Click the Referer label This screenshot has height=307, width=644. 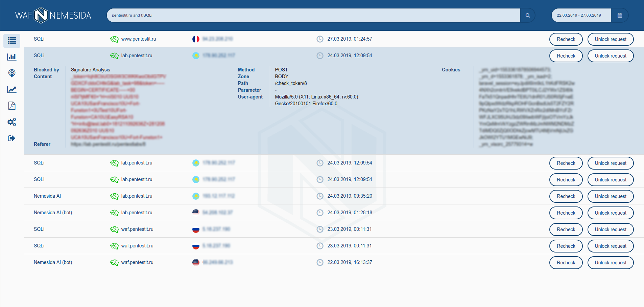42,144
